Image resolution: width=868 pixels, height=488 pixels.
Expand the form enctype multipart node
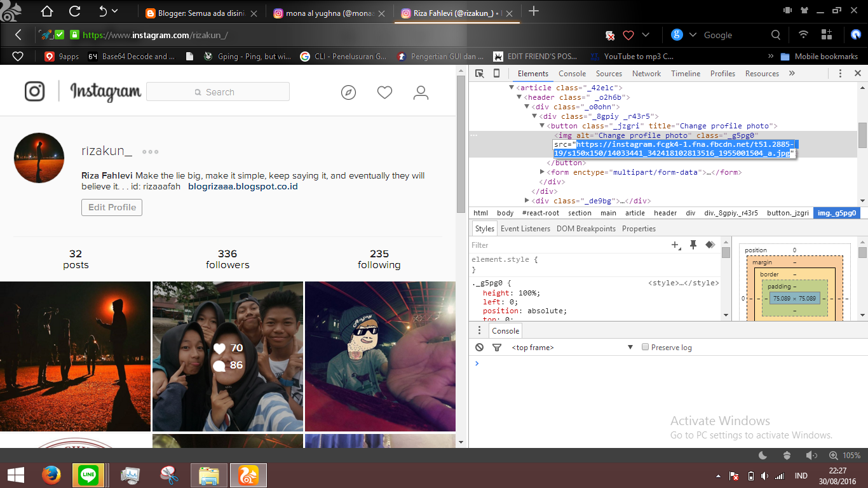tap(542, 172)
